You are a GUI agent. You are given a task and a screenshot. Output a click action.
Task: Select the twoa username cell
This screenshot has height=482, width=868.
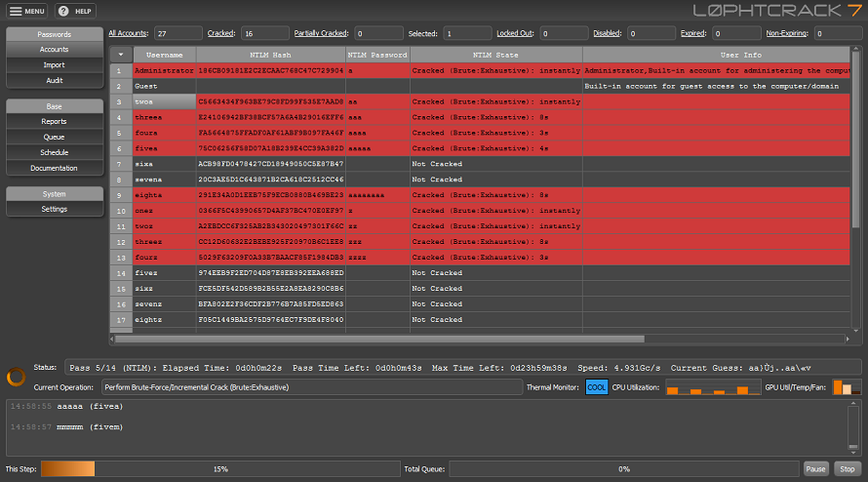click(x=165, y=101)
